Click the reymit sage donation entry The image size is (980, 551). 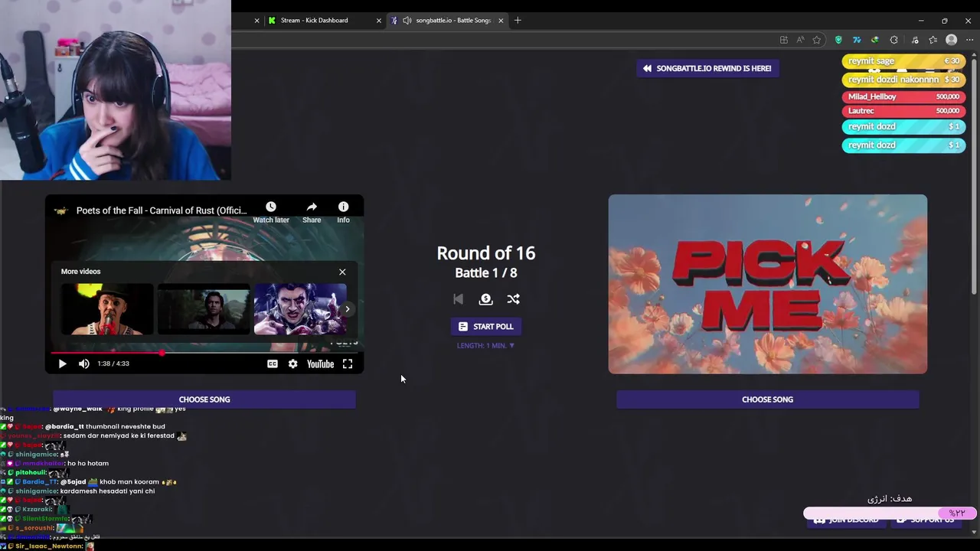(903, 61)
